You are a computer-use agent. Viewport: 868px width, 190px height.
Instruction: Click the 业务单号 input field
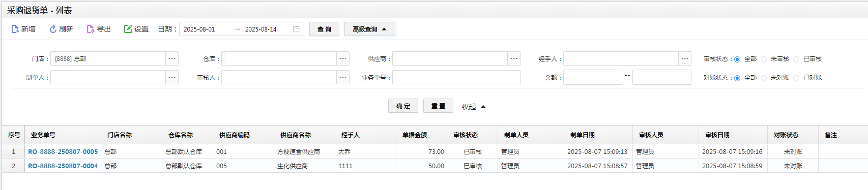click(x=456, y=77)
